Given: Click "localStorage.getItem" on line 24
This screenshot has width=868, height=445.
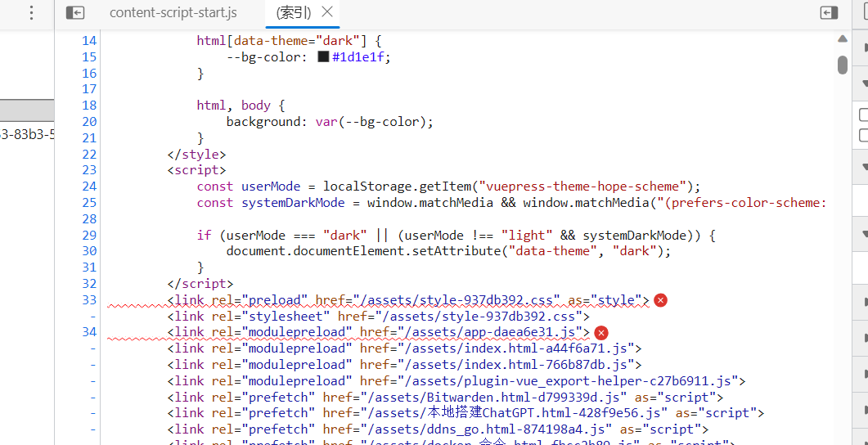Looking at the screenshot, I should (397, 187).
